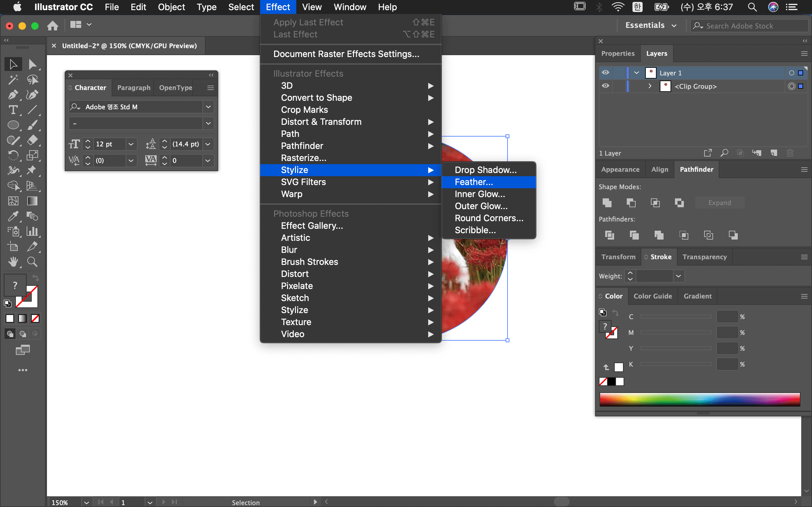Click delete selection trash icon in Layers

(x=790, y=153)
